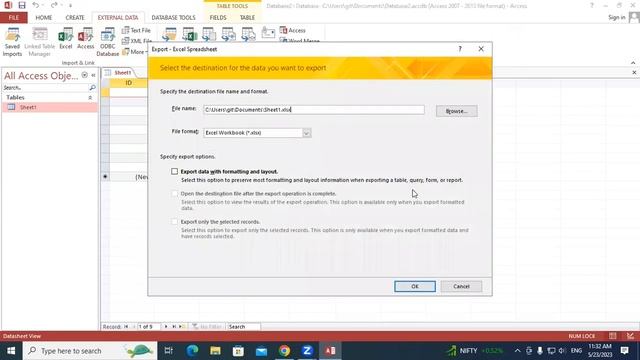
Task: Import a Text File
Action: click(136, 30)
